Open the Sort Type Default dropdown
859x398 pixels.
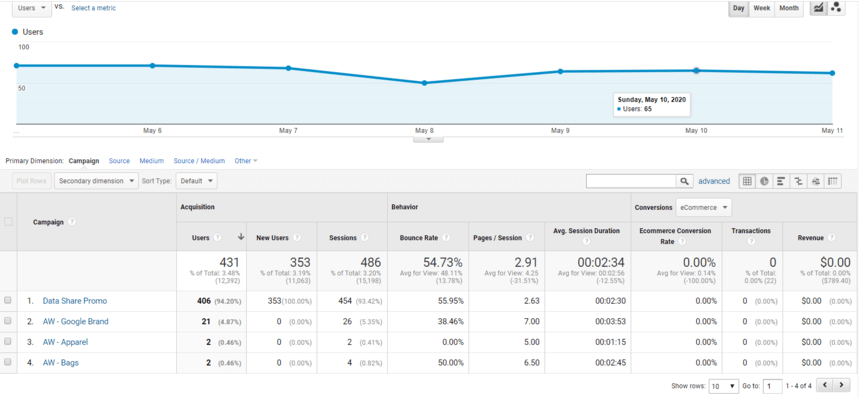coord(196,181)
